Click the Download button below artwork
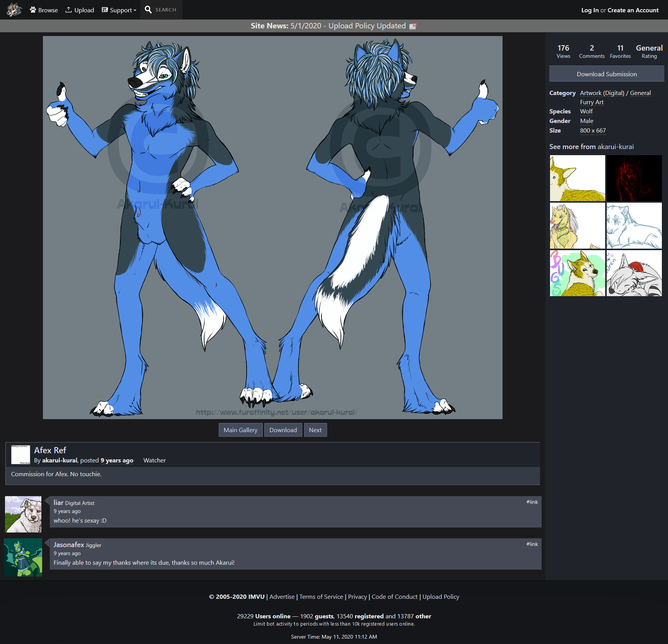The image size is (668, 644). (x=283, y=430)
